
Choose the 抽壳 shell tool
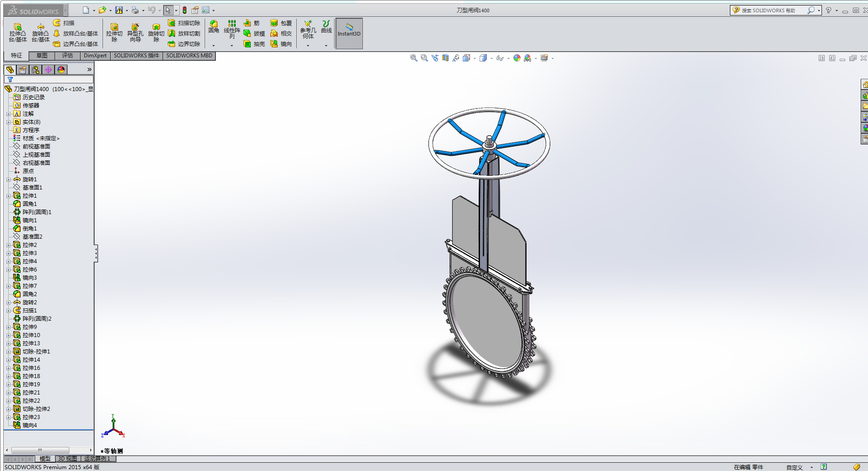pos(254,44)
